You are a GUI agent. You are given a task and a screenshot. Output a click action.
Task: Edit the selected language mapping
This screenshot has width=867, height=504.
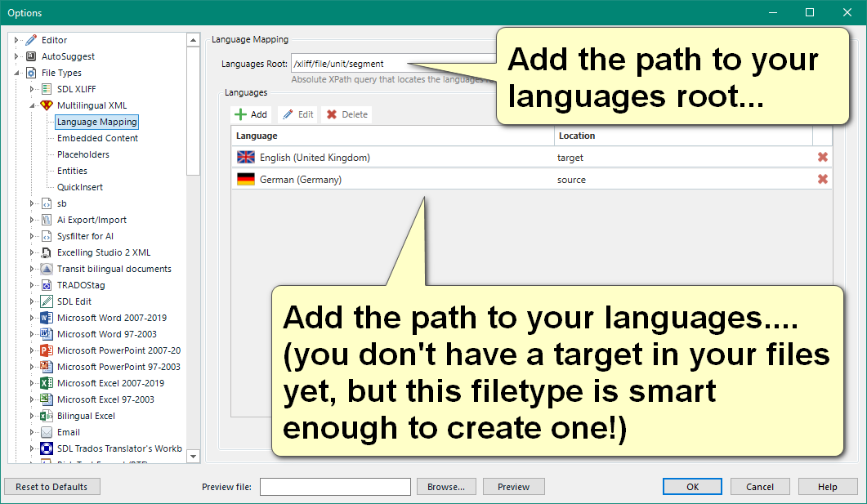click(x=297, y=114)
